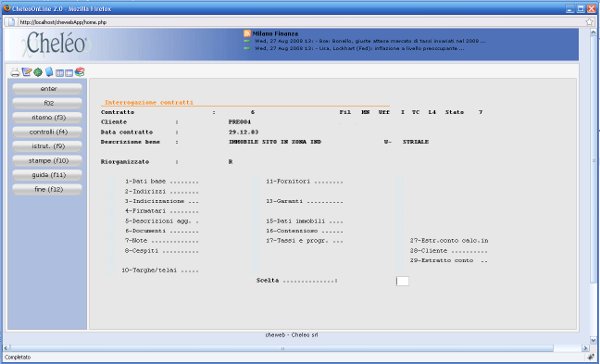Screen dimensions: 600x364
Task: Click the horizontal scrollbar right arrow
Action: click(x=585, y=348)
